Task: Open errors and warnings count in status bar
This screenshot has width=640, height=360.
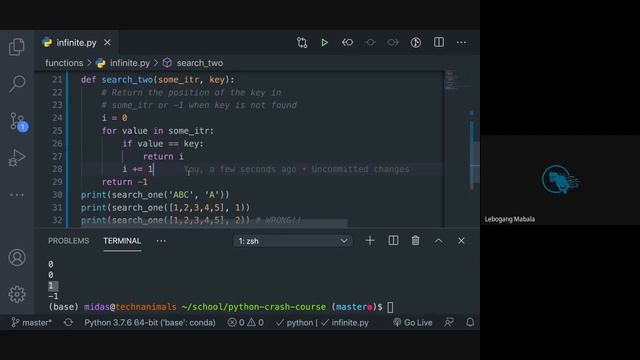Action: 245,322
